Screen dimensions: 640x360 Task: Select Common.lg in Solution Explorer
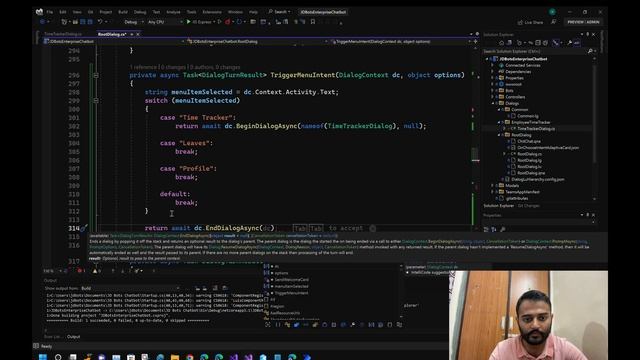point(527,116)
